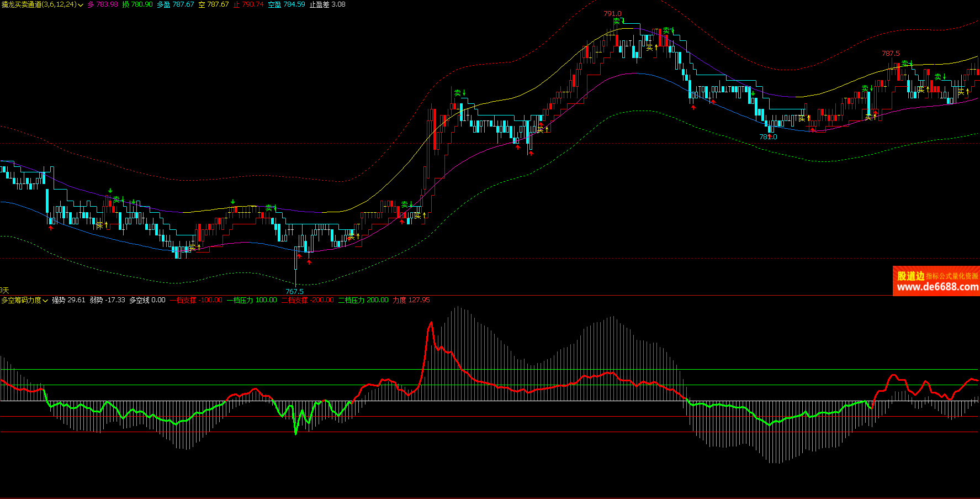Click the 791.0 high price label
The height and width of the screenshot is (499, 980).
[612, 14]
